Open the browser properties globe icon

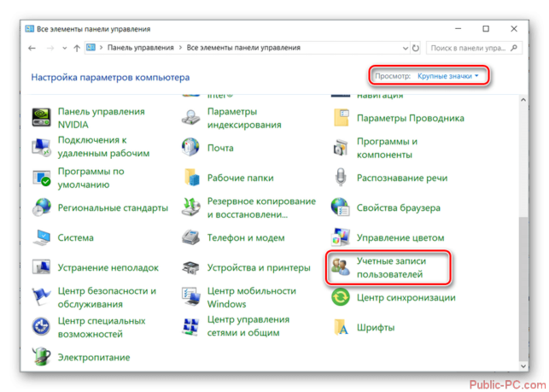click(x=341, y=208)
